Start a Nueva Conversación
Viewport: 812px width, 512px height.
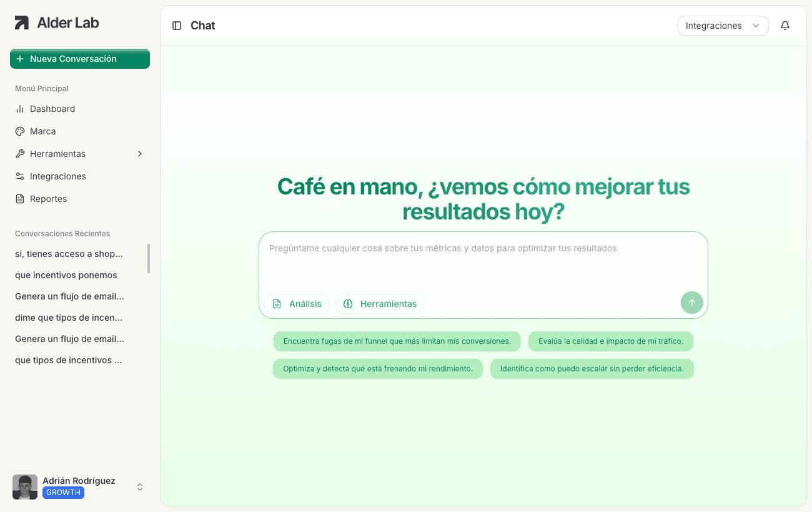tap(79, 58)
